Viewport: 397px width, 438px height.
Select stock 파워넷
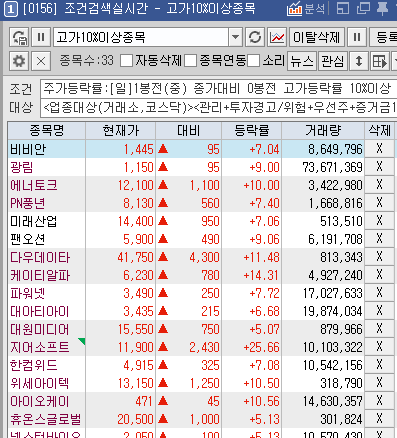coord(27,293)
